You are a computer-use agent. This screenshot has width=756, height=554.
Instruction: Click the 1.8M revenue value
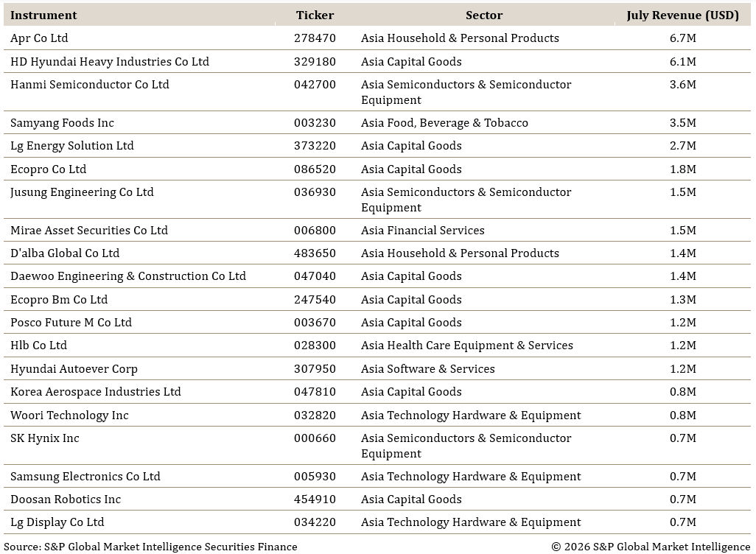pos(683,169)
